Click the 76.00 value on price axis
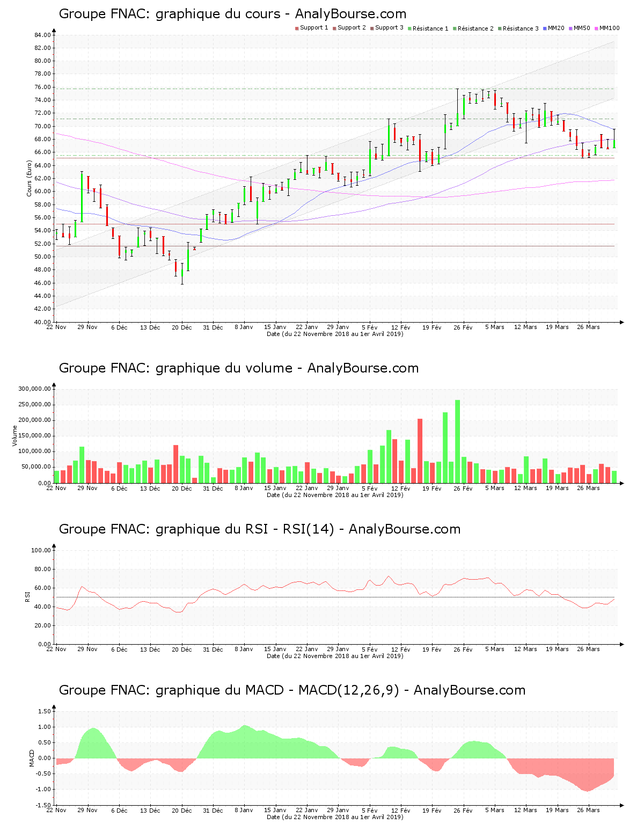This screenshot has width=644, height=832. pos(42,87)
